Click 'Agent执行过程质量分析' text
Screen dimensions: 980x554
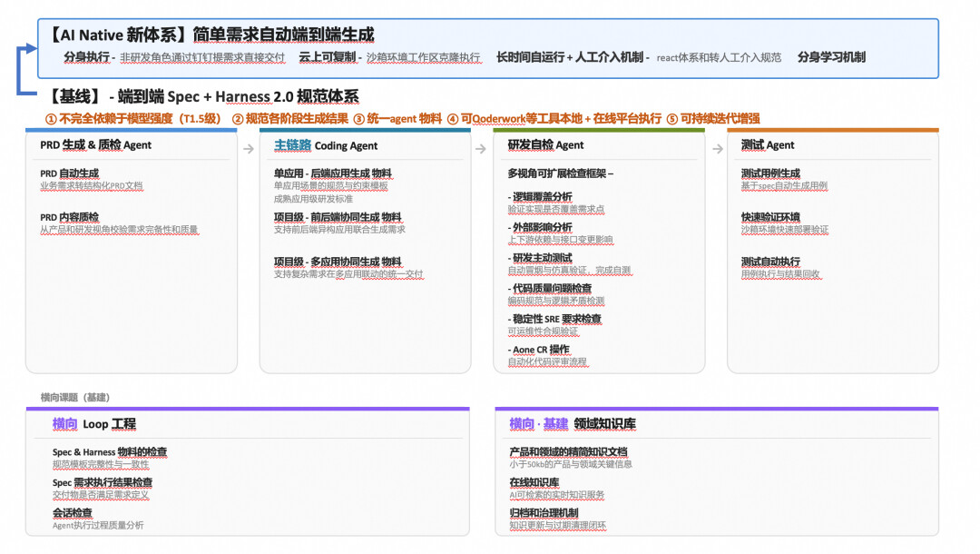click(x=98, y=525)
